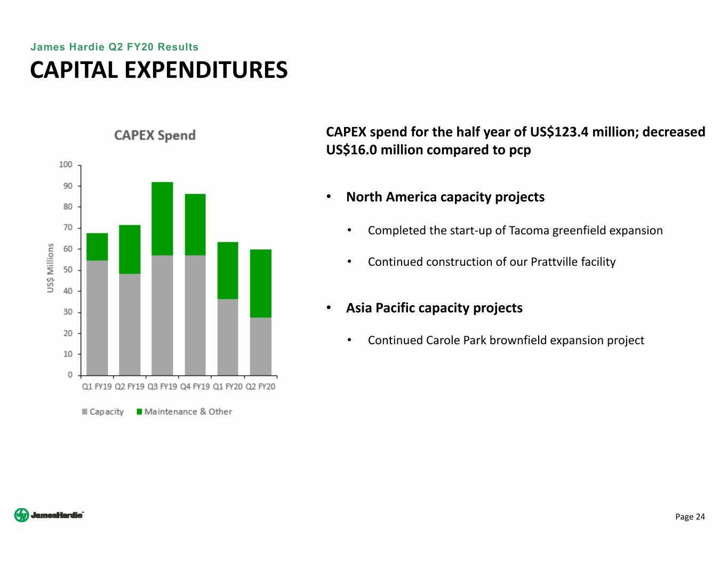Click the James Hardie Q2 FY20 Results subtitle

(114, 47)
